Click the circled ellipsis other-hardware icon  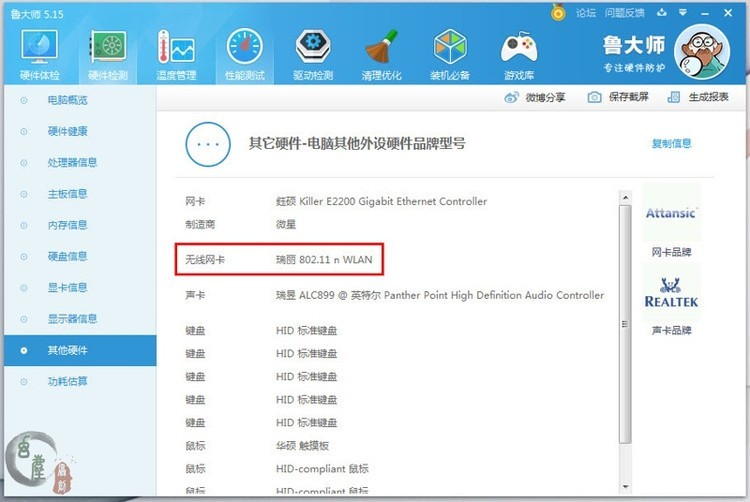pyautogui.click(x=208, y=144)
